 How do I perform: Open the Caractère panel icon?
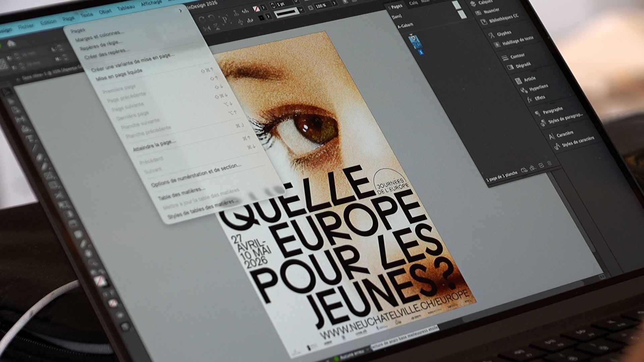552,136
